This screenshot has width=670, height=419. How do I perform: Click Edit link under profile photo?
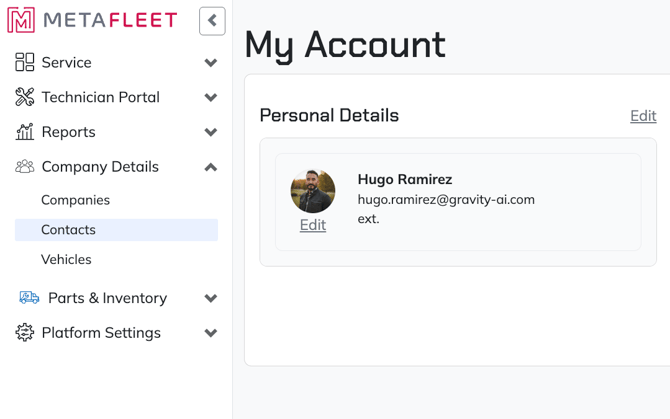click(313, 225)
